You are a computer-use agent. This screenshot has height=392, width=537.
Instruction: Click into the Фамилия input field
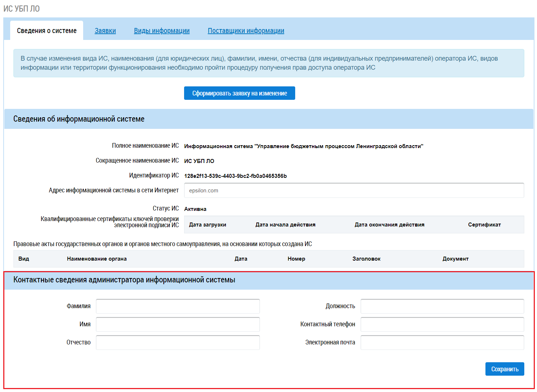pyautogui.click(x=178, y=306)
